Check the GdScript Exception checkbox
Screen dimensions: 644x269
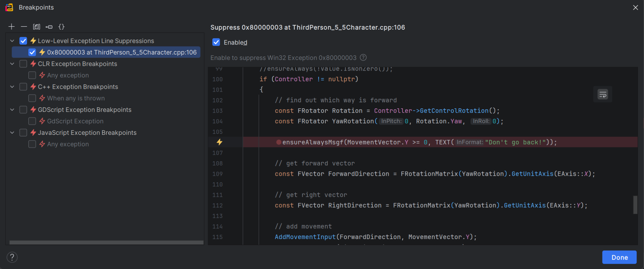(x=32, y=121)
